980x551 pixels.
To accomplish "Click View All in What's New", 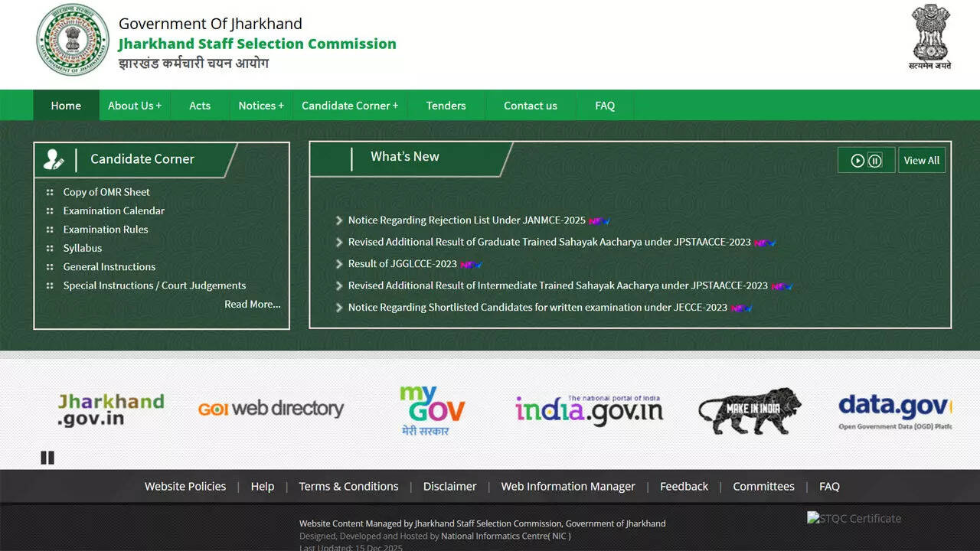I will pos(921,161).
